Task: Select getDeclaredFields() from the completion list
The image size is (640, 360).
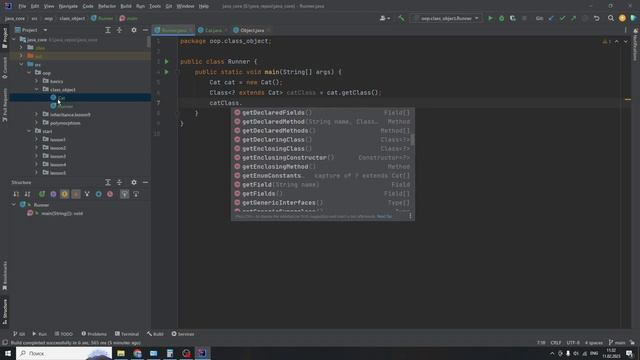Action: coord(322,113)
